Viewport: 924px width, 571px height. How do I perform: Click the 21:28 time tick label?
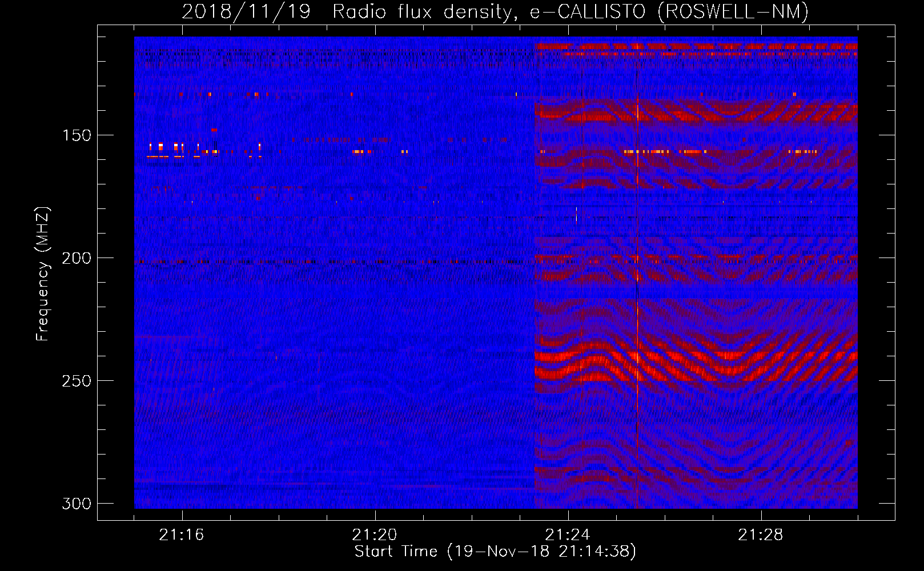click(x=761, y=535)
